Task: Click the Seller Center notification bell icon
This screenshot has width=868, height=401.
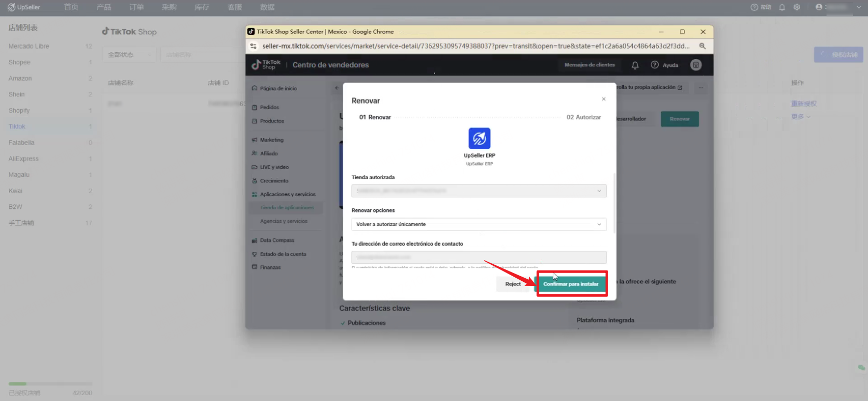Action: pyautogui.click(x=635, y=65)
